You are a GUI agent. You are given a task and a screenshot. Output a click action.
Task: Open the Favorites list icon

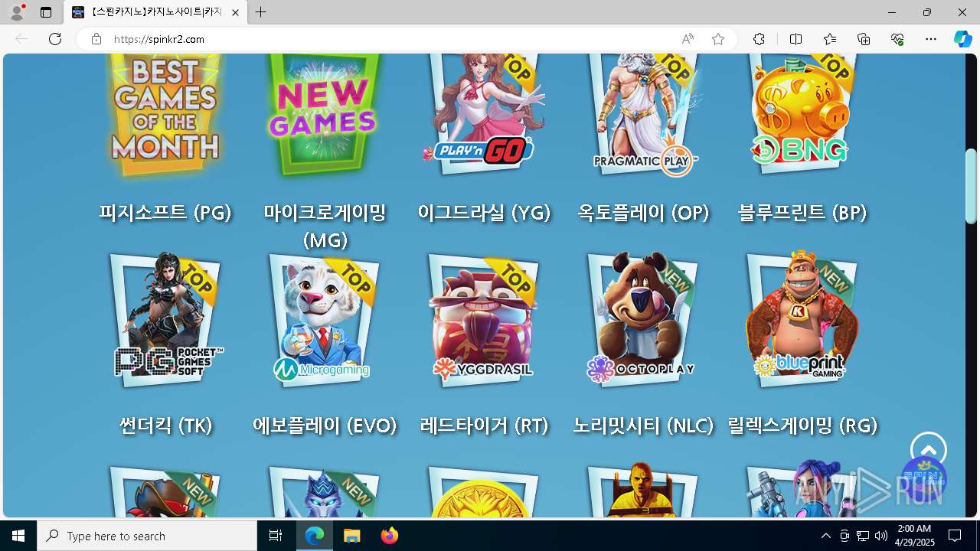(x=830, y=39)
